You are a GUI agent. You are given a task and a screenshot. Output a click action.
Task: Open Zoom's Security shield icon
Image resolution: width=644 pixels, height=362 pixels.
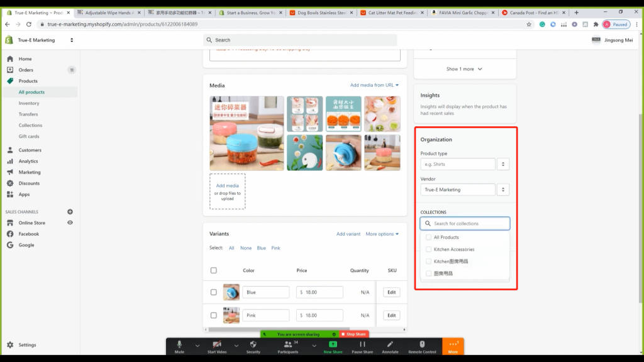(253, 345)
